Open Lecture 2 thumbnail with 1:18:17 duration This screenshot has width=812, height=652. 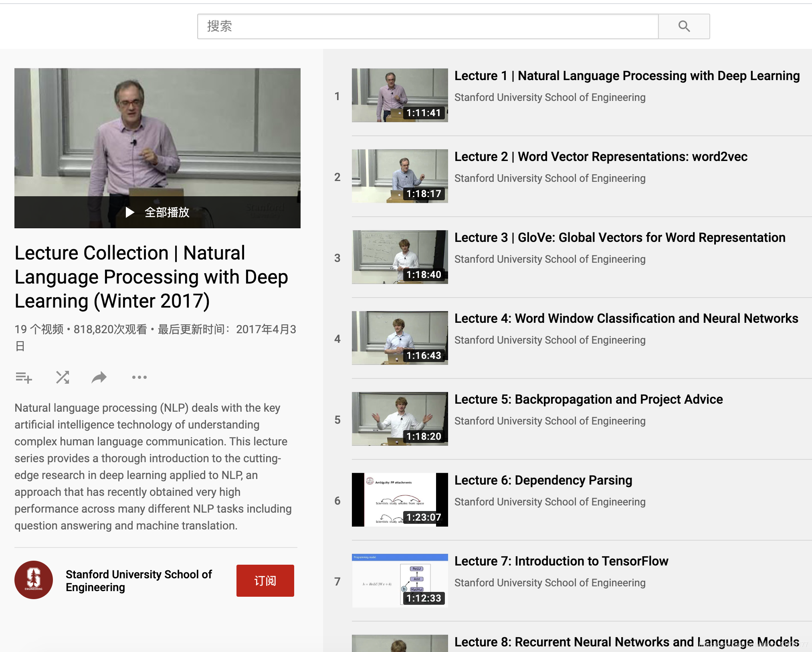[400, 176]
